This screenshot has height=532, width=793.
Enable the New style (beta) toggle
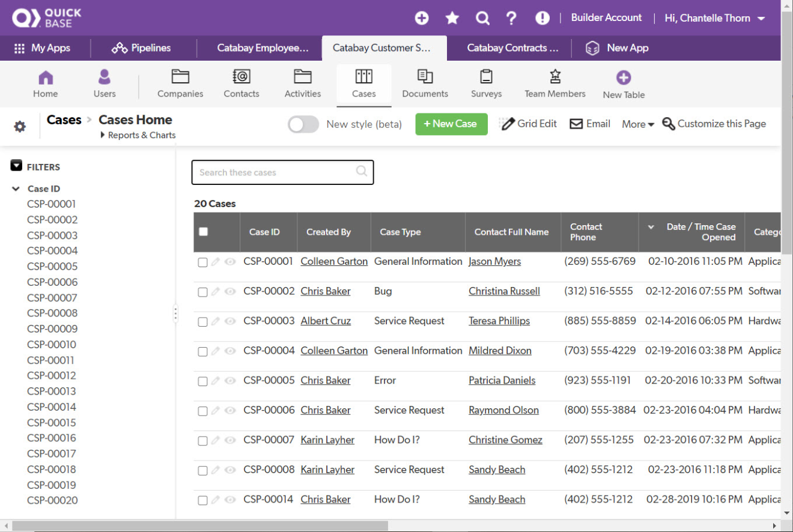click(x=303, y=124)
